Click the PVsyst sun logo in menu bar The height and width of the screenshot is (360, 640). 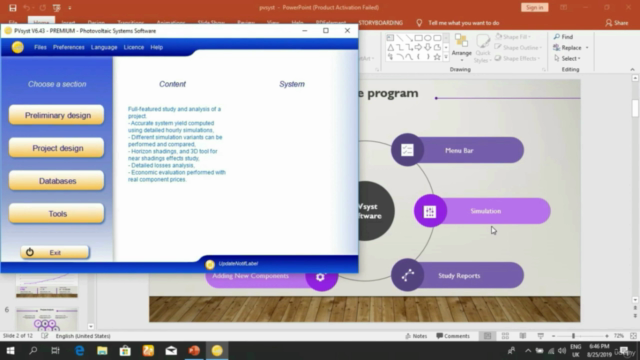[18, 47]
